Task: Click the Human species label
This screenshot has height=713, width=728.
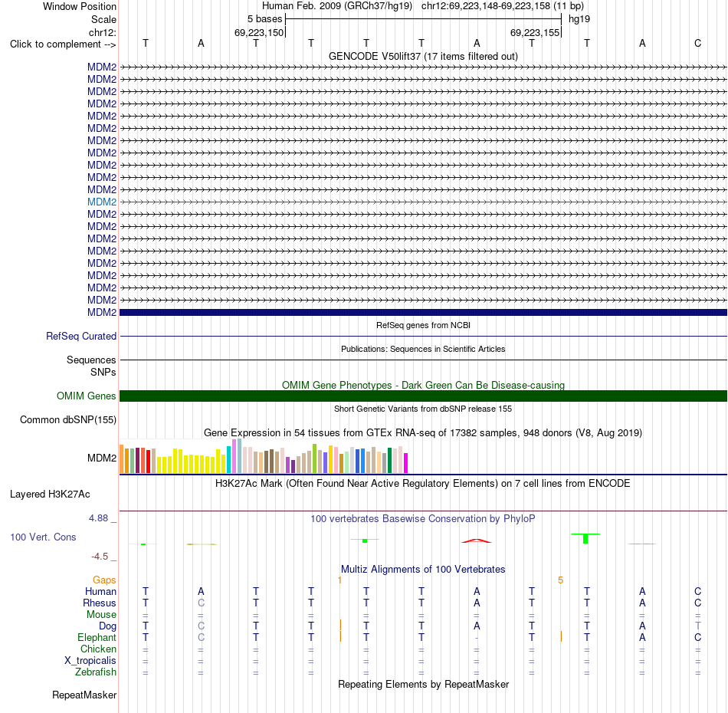Action: point(100,591)
